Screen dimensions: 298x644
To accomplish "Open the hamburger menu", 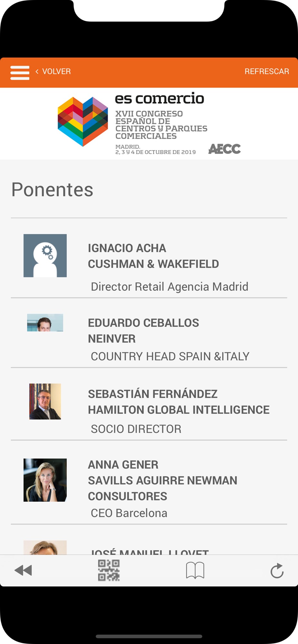I will (20, 72).
